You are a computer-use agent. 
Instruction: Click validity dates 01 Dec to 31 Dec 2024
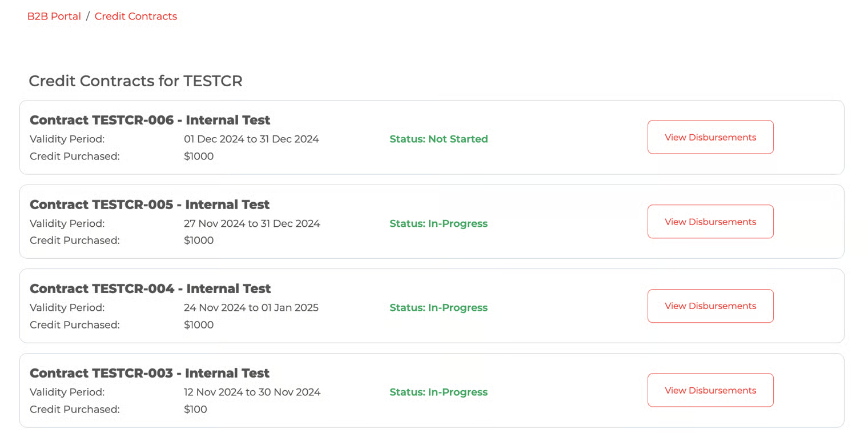pos(251,139)
